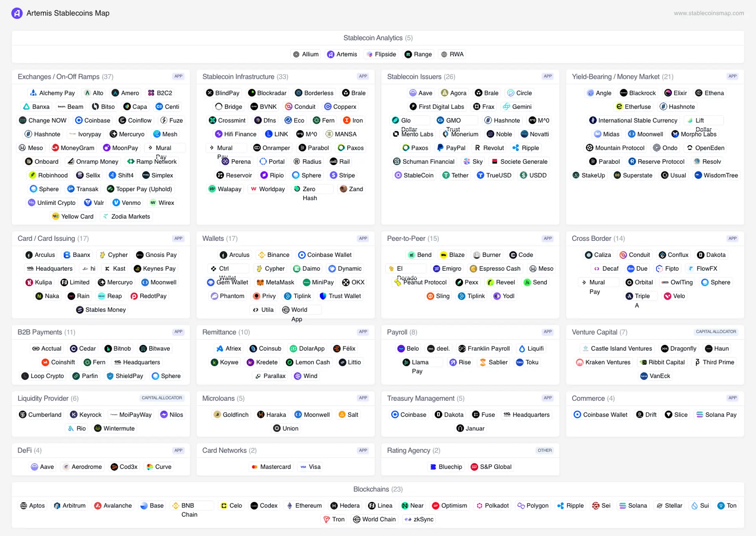Viewport: 756px width, 536px height.
Task: Click the MetaMask fox icon
Action: [260, 282]
